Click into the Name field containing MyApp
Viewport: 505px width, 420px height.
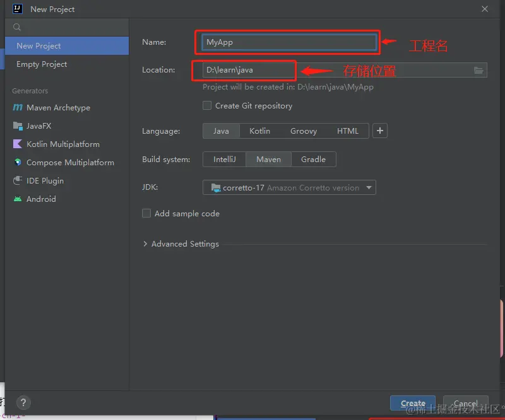click(x=289, y=42)
